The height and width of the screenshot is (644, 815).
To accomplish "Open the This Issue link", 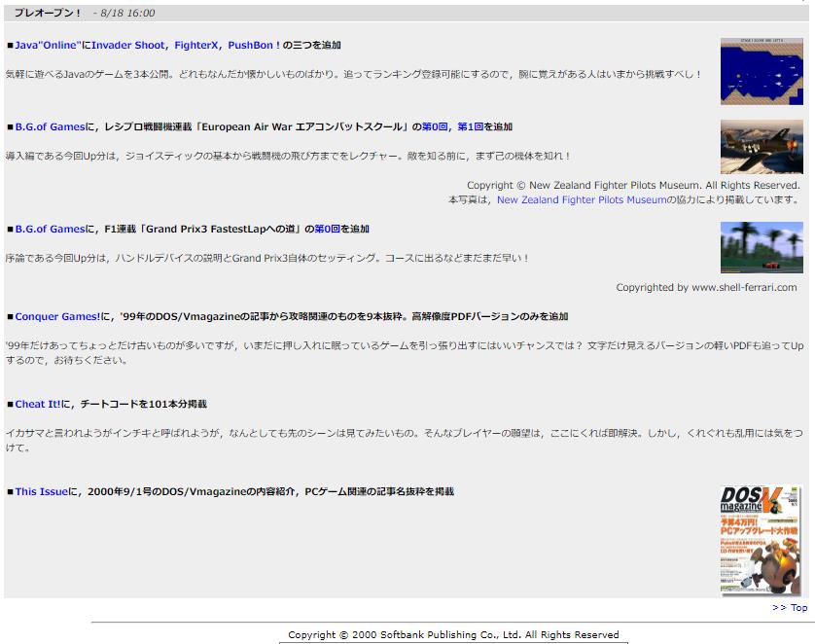I will click(41, 491).
